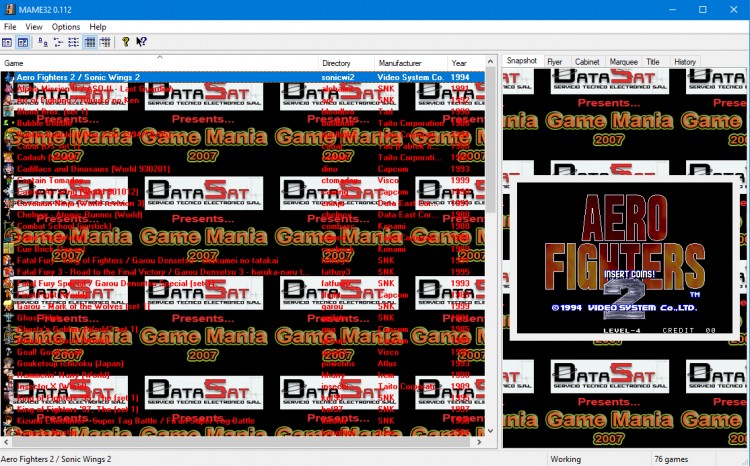750x466 pixels.
Task: Switch to Large Icons view
Action: 43,42
